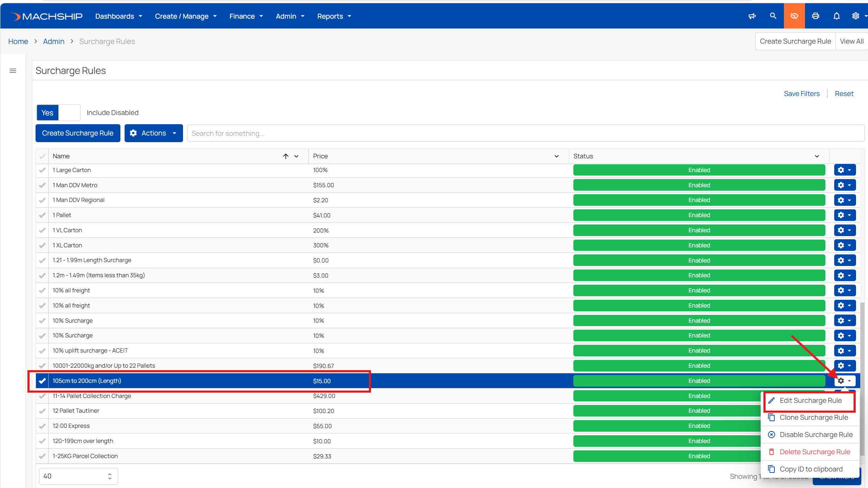
Task: Click the orange crossed-eye visibility icon
Action: [794, 16]
